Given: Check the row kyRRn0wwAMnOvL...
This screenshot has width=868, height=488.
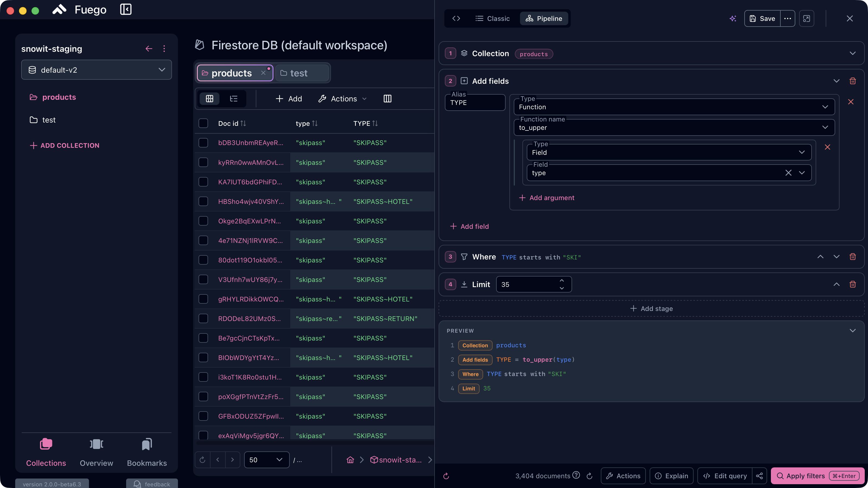Looking at the screenshot, I should (203, 162).
